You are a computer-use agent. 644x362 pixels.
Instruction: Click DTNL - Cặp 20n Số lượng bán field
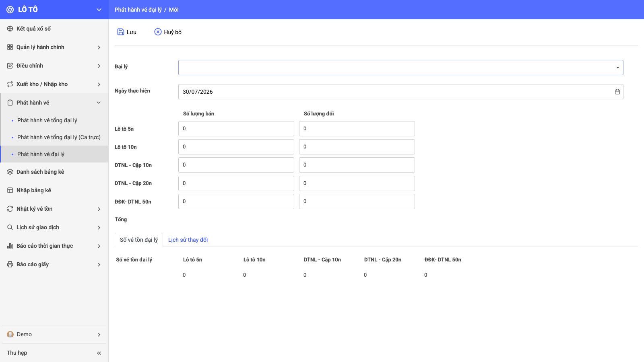pos(236,183)
